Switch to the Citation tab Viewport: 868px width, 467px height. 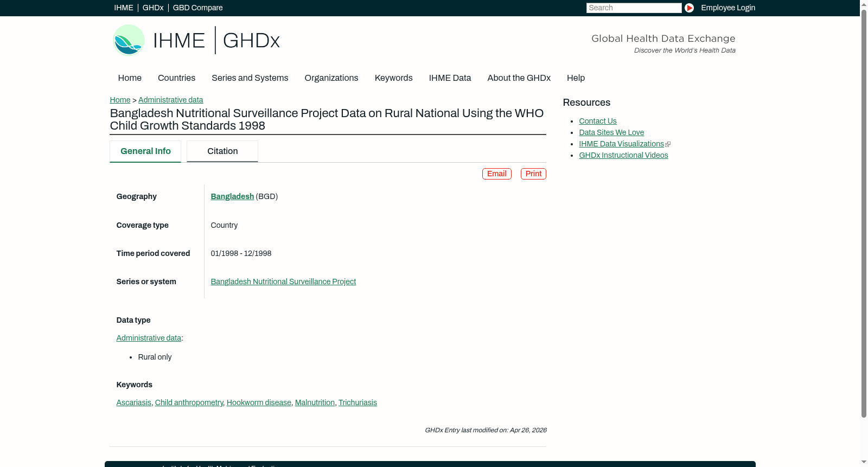pos(222,151)
